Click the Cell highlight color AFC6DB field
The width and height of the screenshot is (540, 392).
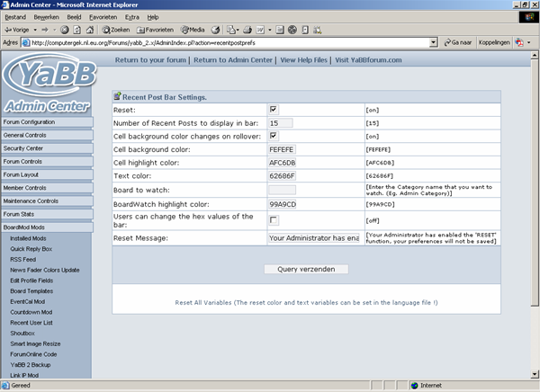[x=282, y=163]
